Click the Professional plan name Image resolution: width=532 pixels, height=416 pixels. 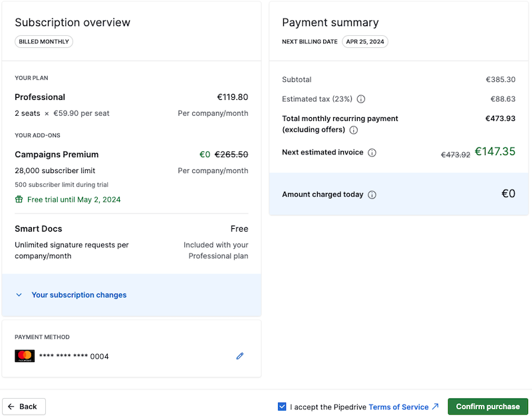click(x=40, y=97)
